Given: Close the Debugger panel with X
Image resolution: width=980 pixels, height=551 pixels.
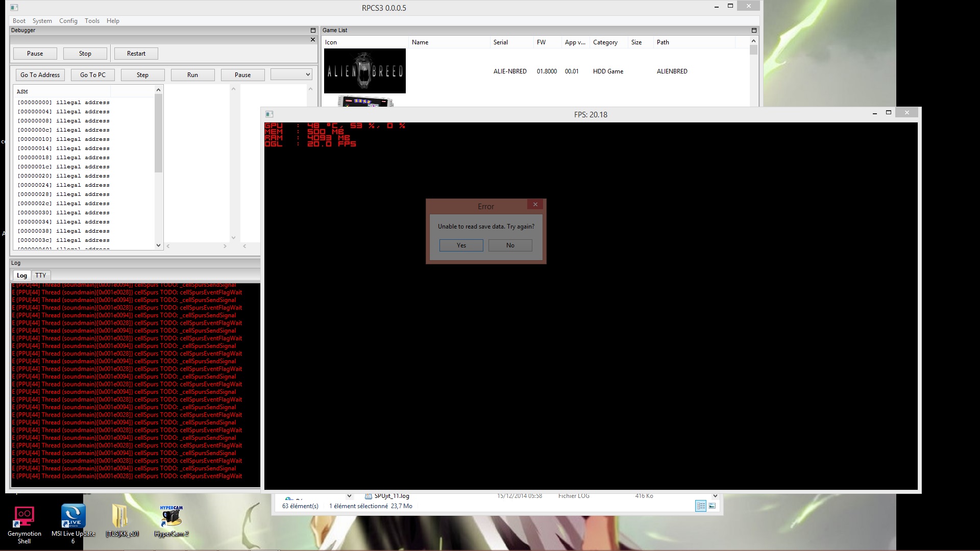Looking at the screenshot, I should 313,40.
